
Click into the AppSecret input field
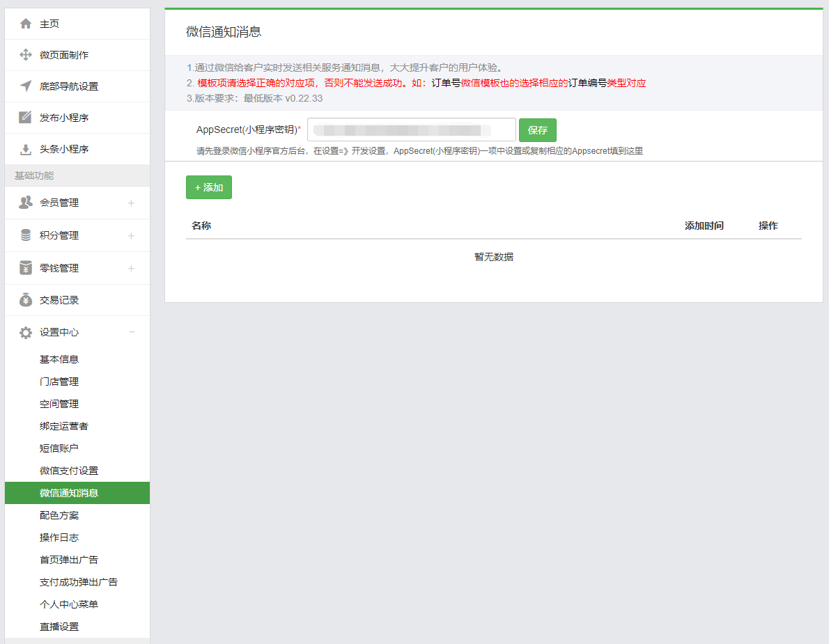[x=411, y=130]
